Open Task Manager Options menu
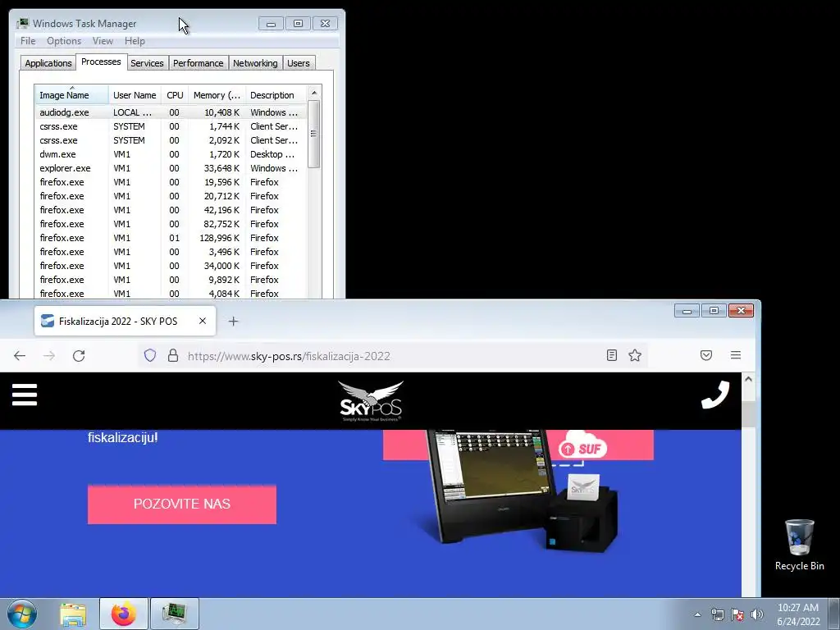The height and width of the screenshot is (630, 840). (64, 41)
